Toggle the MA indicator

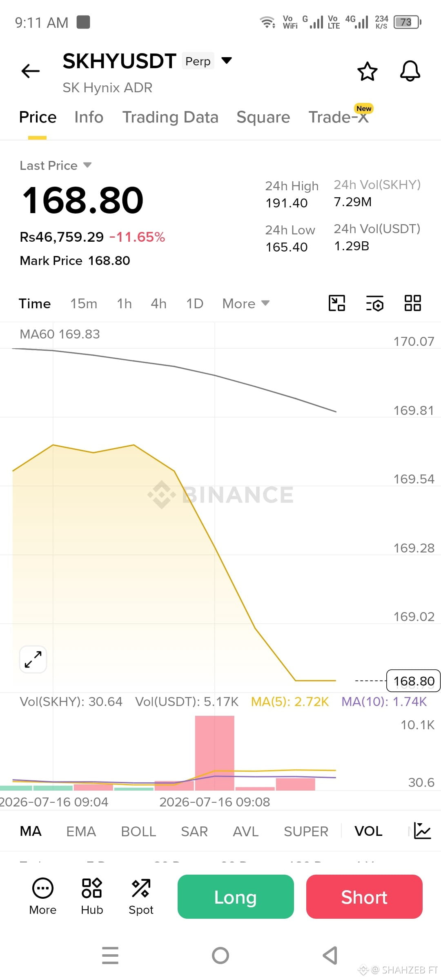click(31, 831)
